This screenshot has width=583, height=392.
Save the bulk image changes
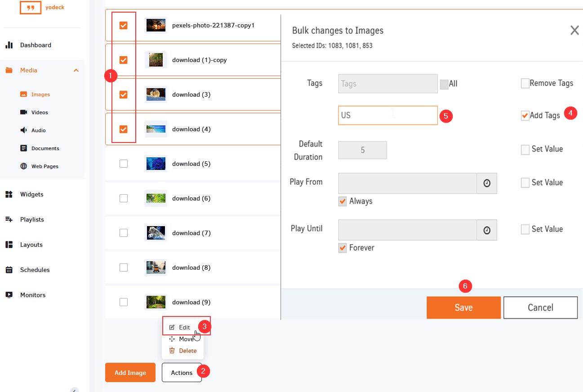463,307
